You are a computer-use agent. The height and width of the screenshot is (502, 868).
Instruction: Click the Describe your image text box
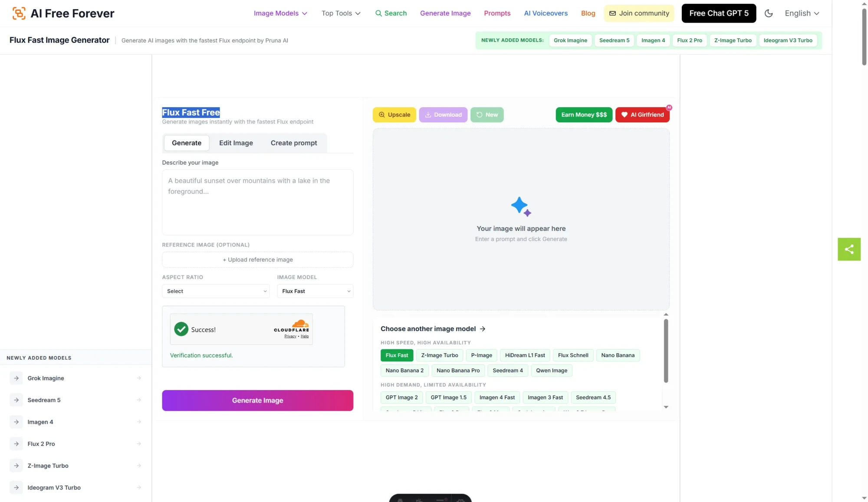pos(257,202)
